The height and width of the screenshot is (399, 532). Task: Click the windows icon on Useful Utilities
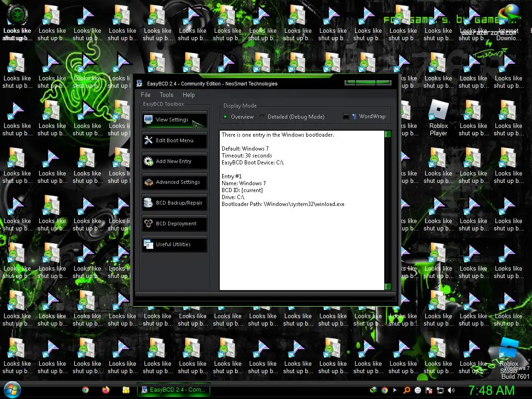(148, 244)
